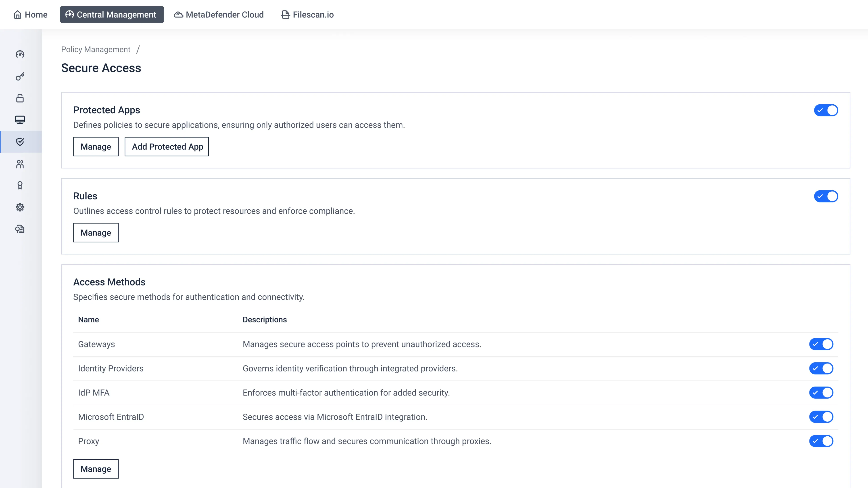Click the key icon in sidebar
Image resolution: width=868 pixels, height=488 pixels.
[20, 77]
